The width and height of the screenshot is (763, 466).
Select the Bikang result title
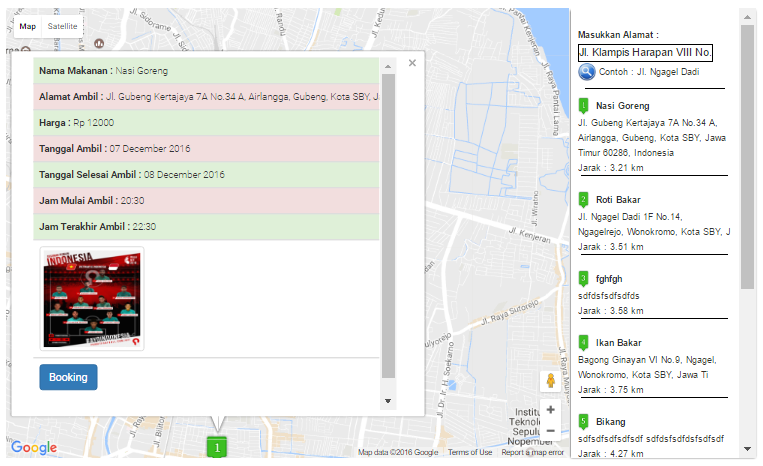611,422
